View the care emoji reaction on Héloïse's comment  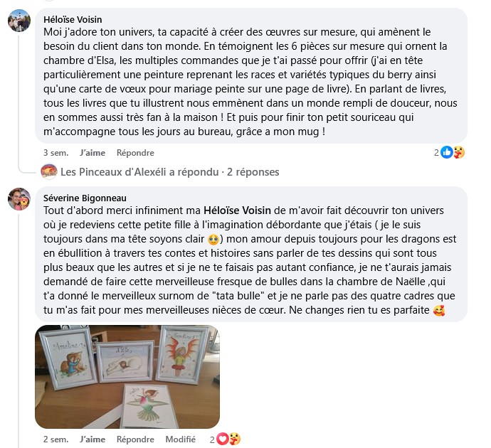[x=458, y=152]
